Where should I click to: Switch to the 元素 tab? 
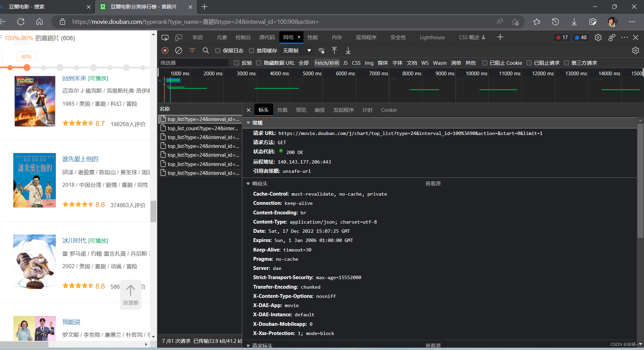click(222, 37)
